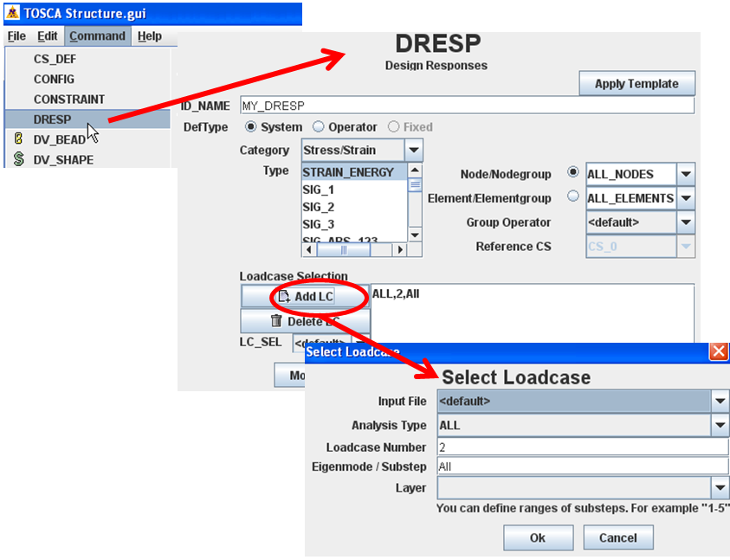The image size is (730, 560).
Task: Select STRAIN_ENERGY in Type list
Action: 354,172
